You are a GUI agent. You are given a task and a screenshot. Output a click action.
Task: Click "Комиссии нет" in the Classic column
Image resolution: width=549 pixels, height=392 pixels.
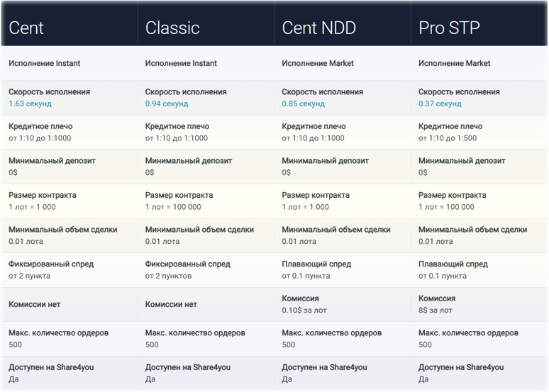pos(171,305)
